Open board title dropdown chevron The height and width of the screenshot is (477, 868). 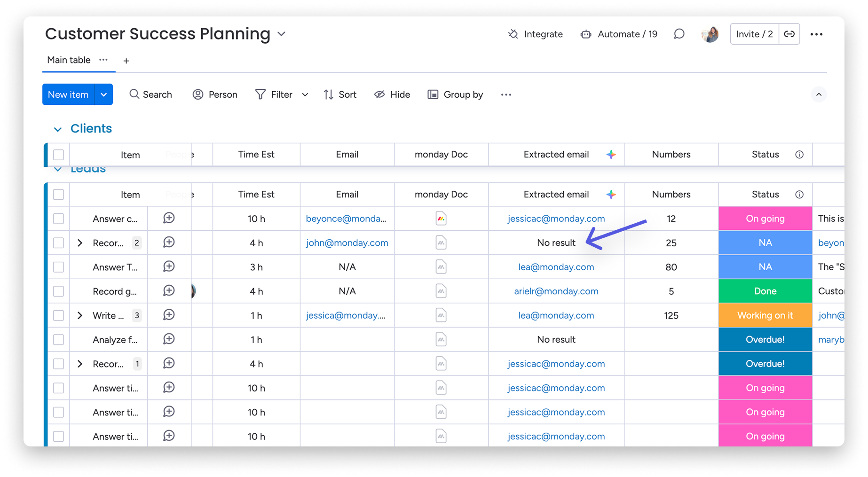282,34
